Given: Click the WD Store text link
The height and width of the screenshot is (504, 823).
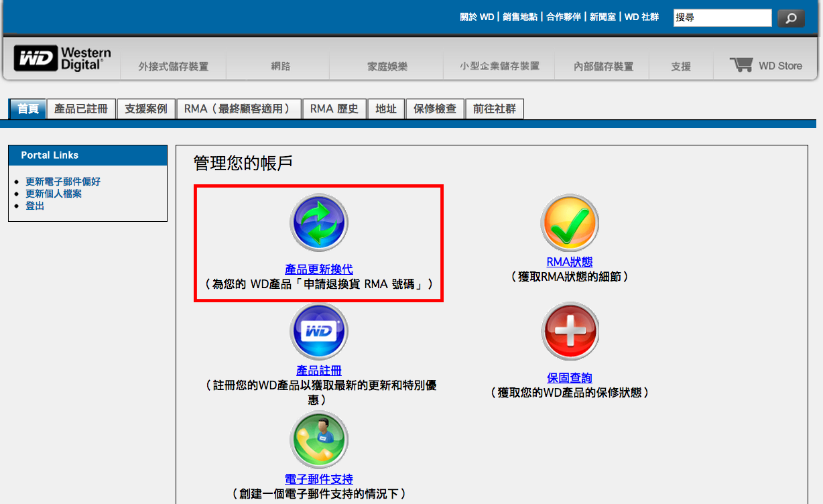Looking at the screenshot, I should tap(780, 66).
